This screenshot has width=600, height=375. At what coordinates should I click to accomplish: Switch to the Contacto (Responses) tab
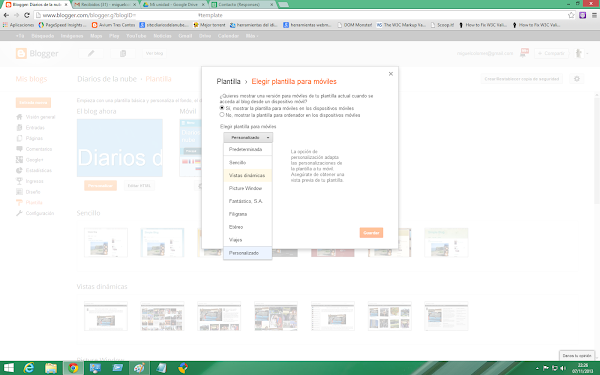pos(243,5)
